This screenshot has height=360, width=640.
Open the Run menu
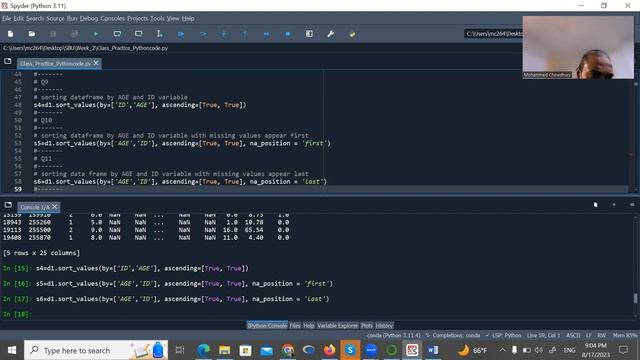click(x=72, y=18)
